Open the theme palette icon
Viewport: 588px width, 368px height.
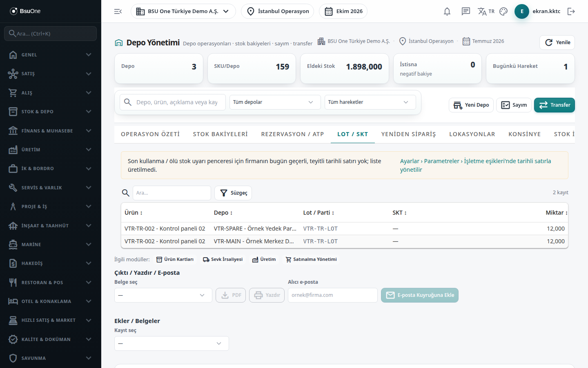pyautogui.click(x=503, y=11)
